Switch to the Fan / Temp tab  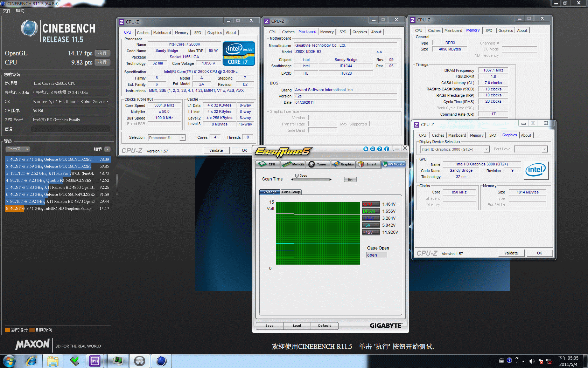point(291,192)
